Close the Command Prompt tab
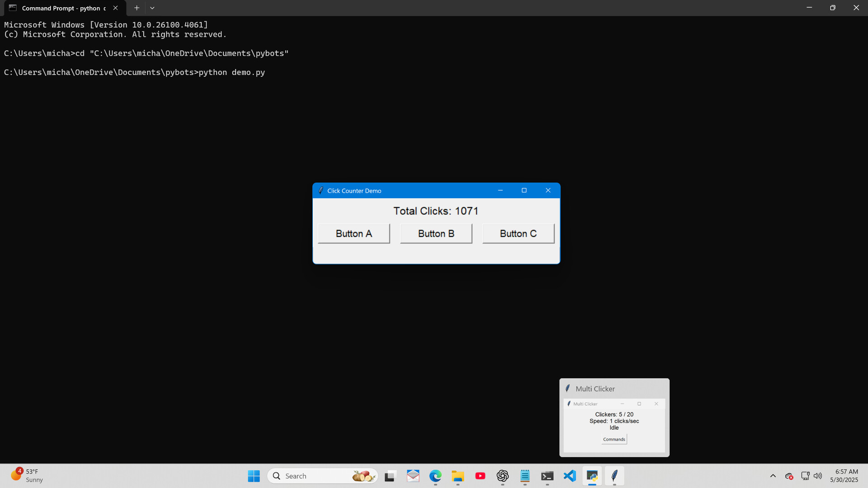Viewport: 868px width, 488px height. click(x=115, y=8)
